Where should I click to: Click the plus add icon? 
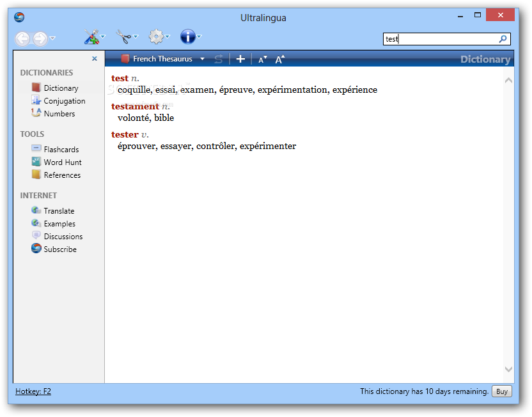(240, 59)
